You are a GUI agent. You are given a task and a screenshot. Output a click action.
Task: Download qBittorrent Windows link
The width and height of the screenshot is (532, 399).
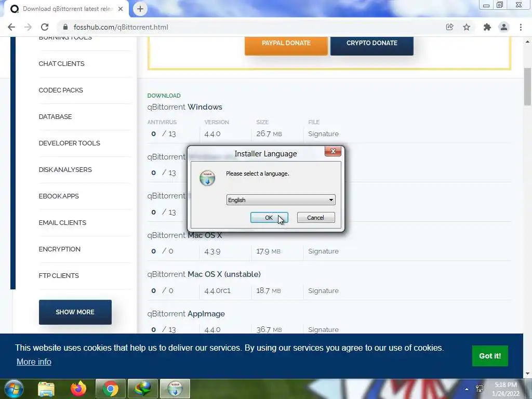pos(184,107)
